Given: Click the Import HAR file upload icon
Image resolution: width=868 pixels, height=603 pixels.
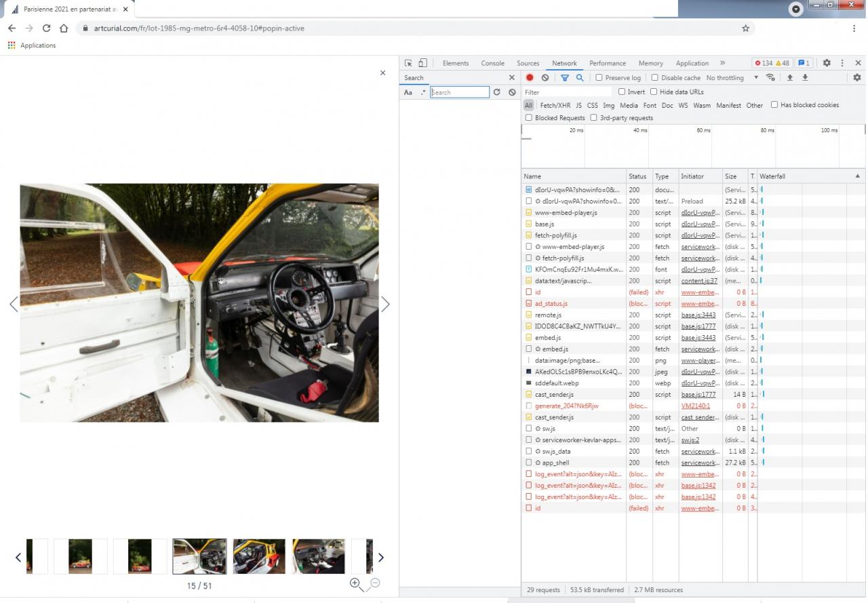Looking at the screenshot, I should (790, 78).
